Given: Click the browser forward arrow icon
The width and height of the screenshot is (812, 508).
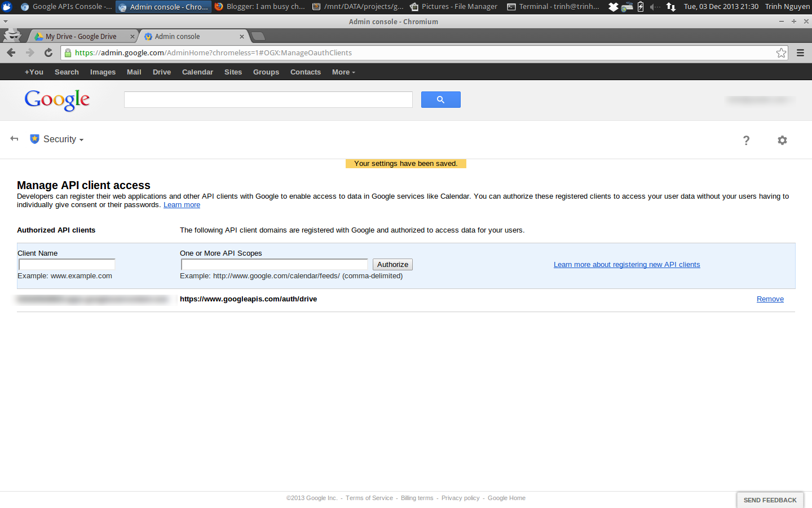Looking at the screenshot, I should click(x=30, y=52).
